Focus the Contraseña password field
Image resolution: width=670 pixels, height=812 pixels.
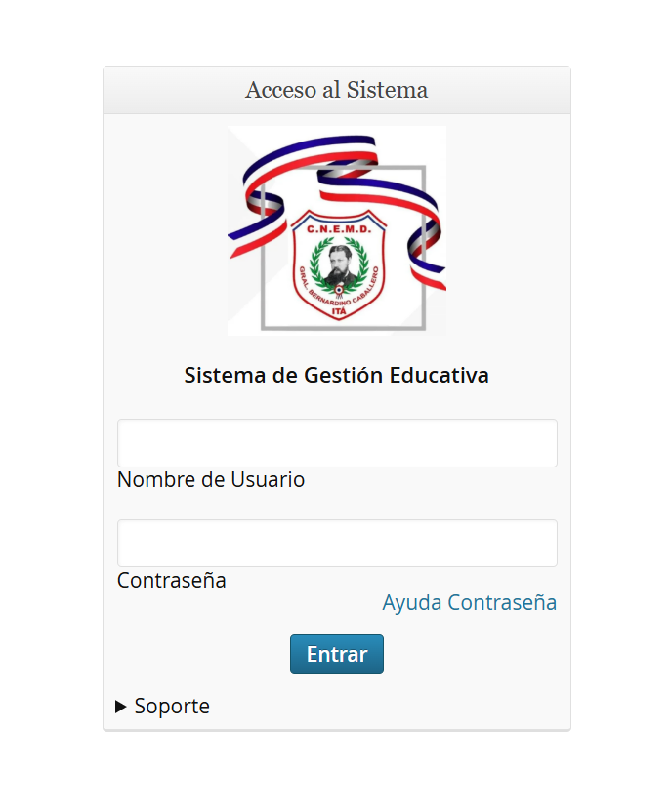(337, 543)
